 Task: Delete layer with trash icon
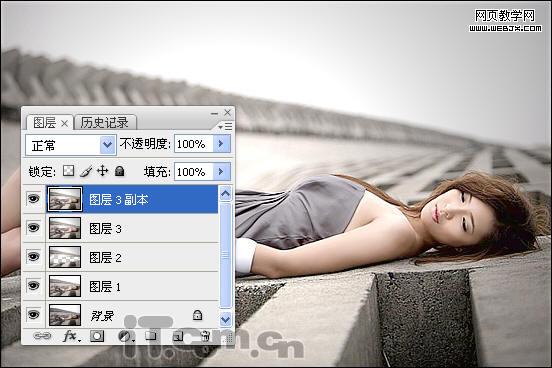(205, 336)
